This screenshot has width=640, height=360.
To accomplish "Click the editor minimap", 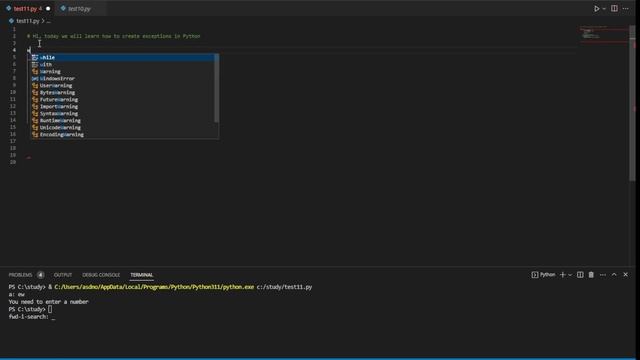I will (x=603, y=34).
